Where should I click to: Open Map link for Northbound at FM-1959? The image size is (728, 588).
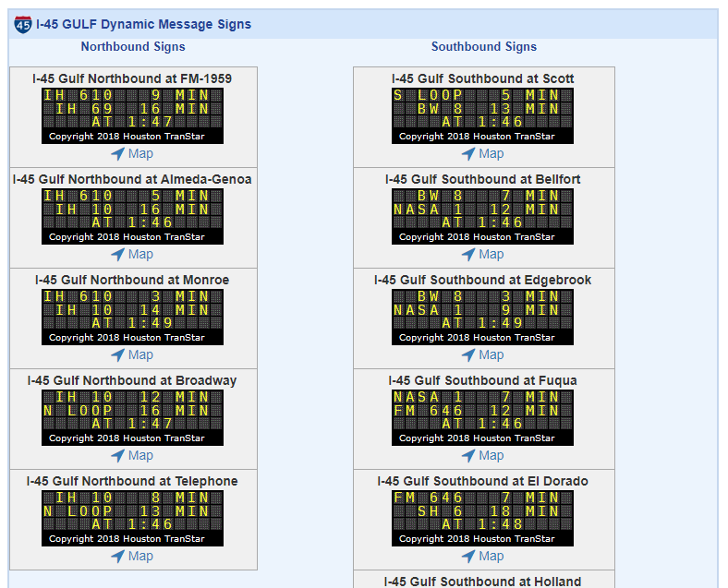pyautogui.click(x=140, y=153)
